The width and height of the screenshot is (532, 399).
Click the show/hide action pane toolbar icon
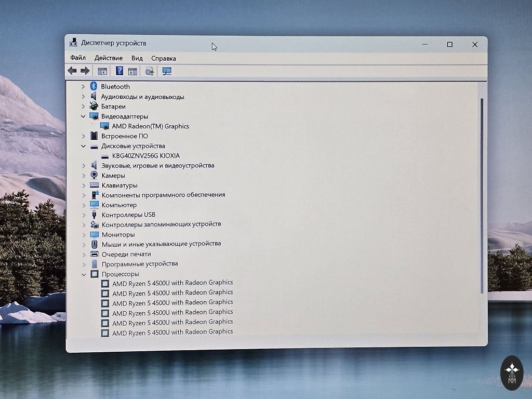tap(132, 71)
